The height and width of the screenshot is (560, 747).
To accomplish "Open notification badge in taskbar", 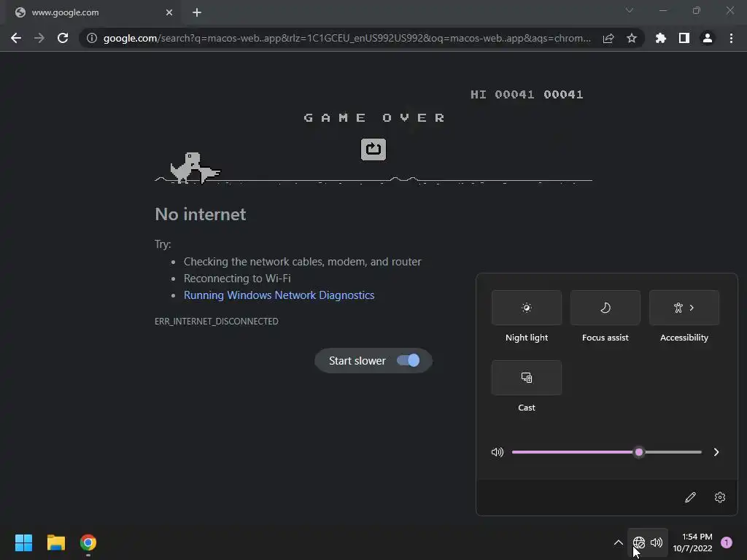I will 727,542.
